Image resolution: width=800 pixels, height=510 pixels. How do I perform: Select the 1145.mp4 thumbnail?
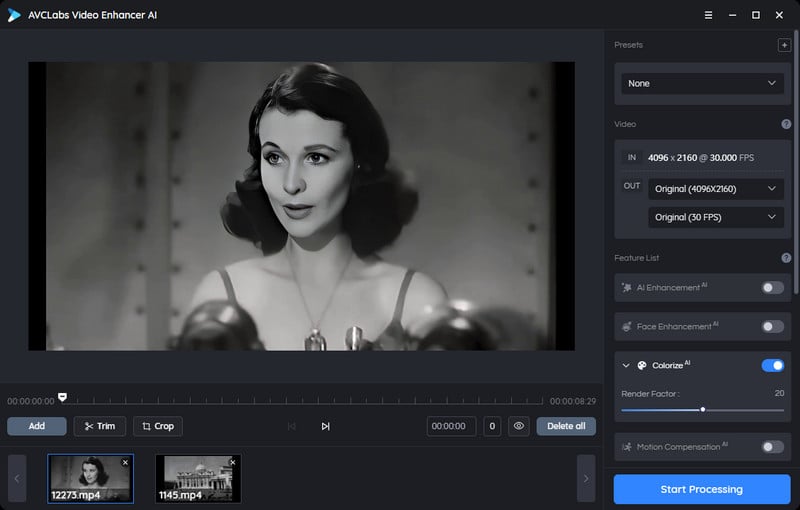click(x=198, y=478)
